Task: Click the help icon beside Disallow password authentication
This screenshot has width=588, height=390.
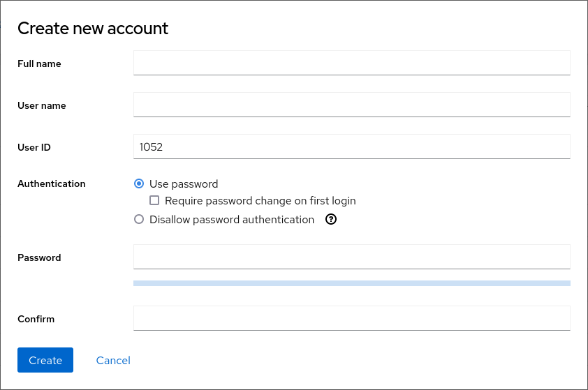Action: (x=332, y=219)
